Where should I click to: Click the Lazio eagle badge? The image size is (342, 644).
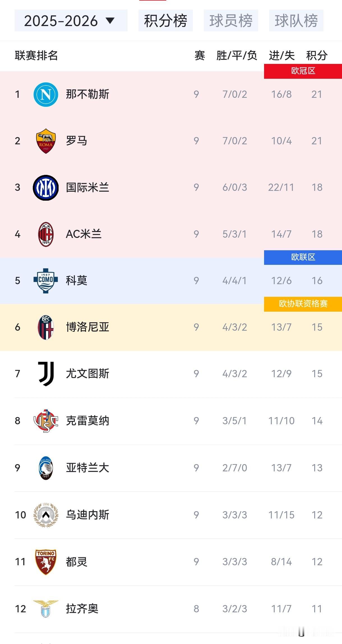(x=46, y=608)
